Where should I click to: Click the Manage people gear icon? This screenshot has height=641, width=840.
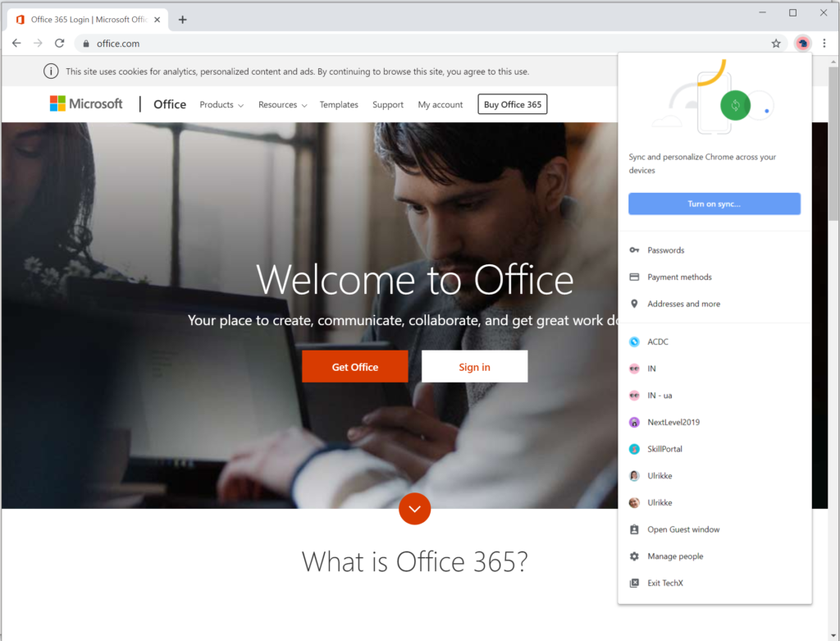pos(634,556)
